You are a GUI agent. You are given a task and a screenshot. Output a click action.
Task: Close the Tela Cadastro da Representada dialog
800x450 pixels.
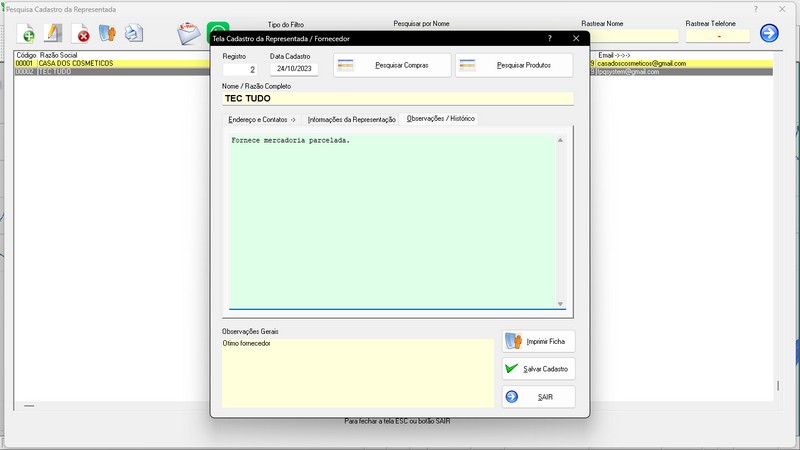tap(576, 38)
